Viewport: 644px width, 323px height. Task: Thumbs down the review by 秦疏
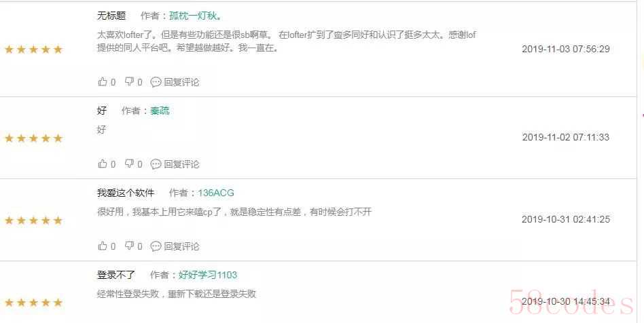[x=129, y=164]
